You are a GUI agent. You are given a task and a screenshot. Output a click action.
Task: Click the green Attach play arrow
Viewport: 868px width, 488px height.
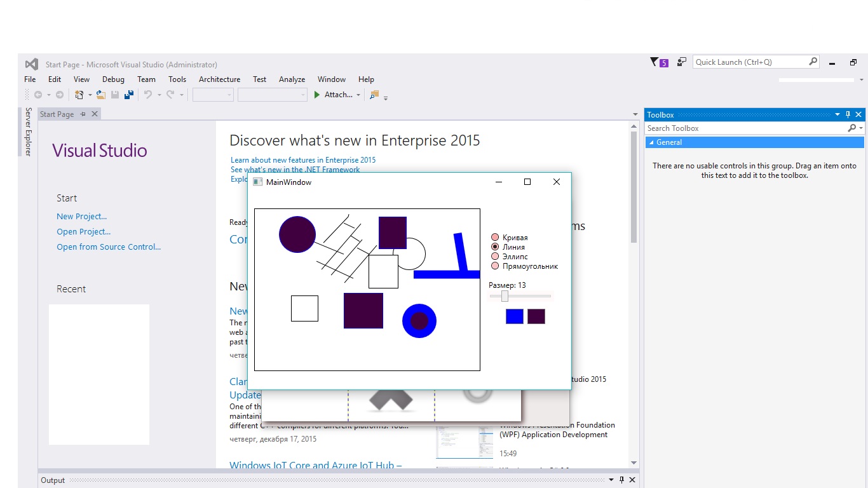(x=317, y=95)
